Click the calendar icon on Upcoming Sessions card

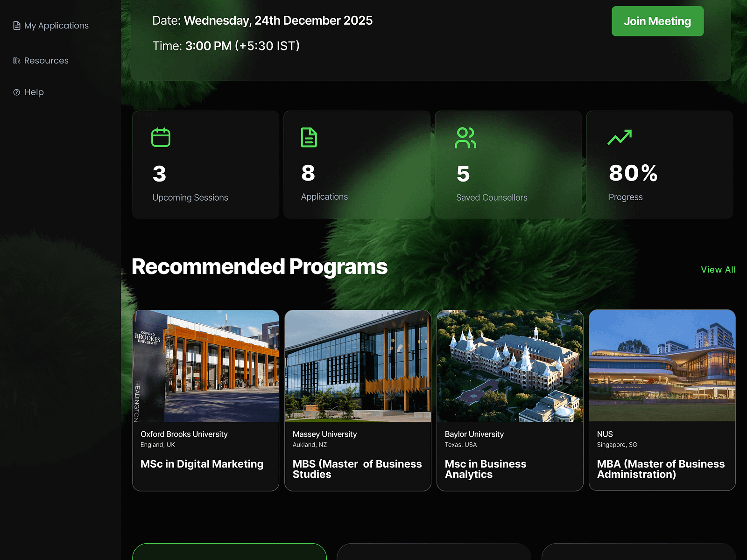161,137
